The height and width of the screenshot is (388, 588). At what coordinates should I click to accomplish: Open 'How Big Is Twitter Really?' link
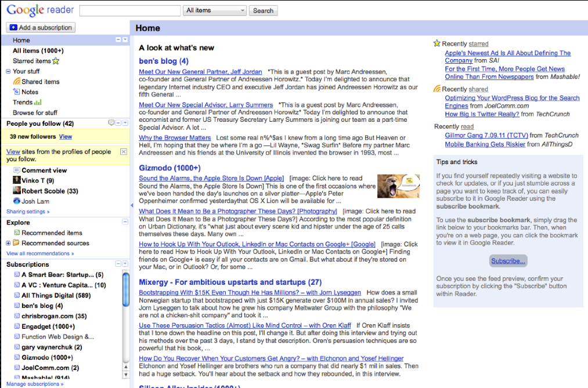[482, 114]
